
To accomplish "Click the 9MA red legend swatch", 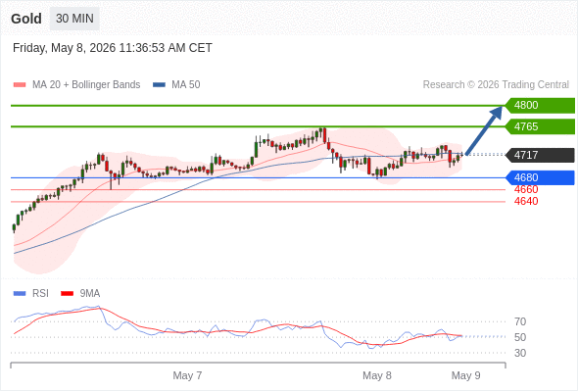I will tap(67, 294).
